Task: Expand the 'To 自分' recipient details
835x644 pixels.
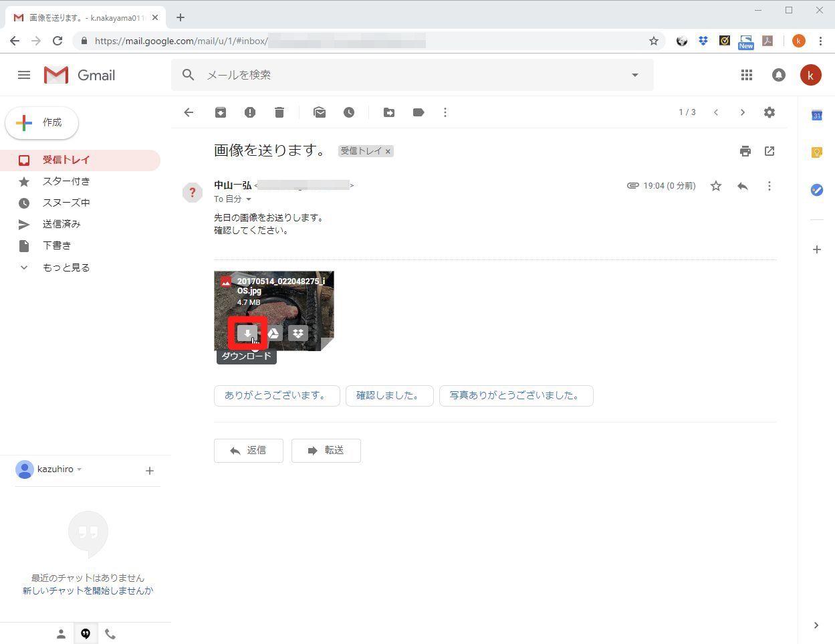Action: coord(249,199)
